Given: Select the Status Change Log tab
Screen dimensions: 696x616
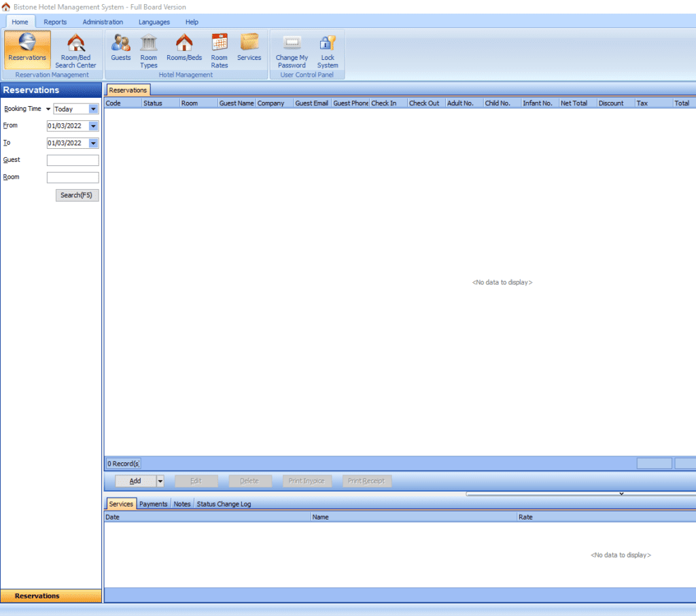Looking at the screenshot, I should (x=224, y=504).
